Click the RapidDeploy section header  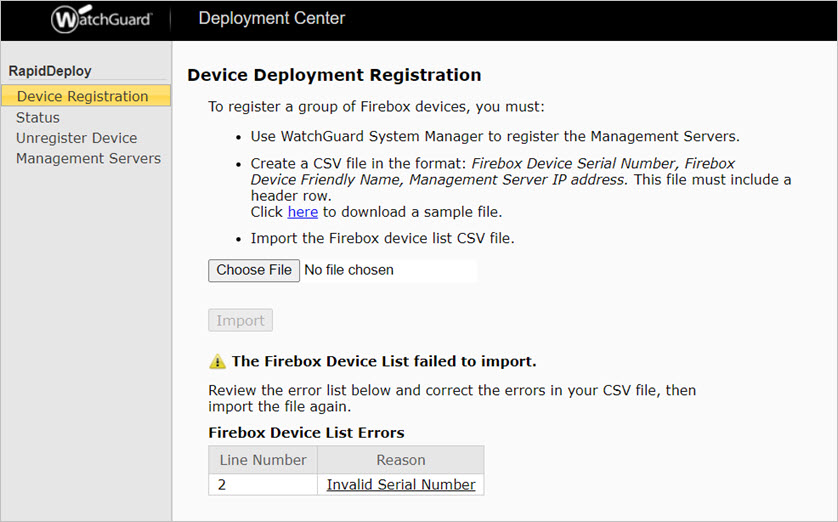pyautogui.click(x=50, y=72)
